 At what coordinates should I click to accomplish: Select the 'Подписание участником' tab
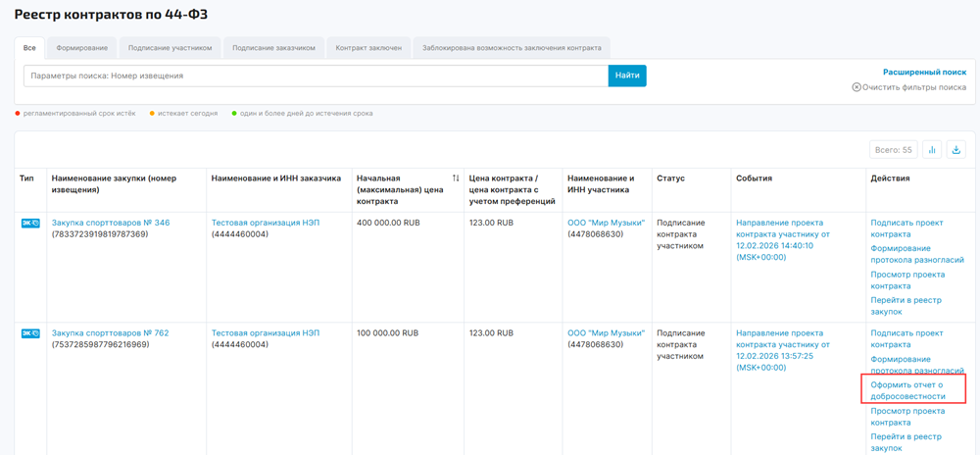pyautogui.click(x=170, y=47)
